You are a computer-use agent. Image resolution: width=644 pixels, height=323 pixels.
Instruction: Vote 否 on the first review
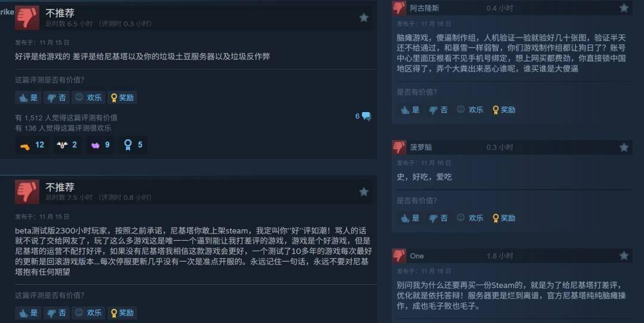click(56, 98)
